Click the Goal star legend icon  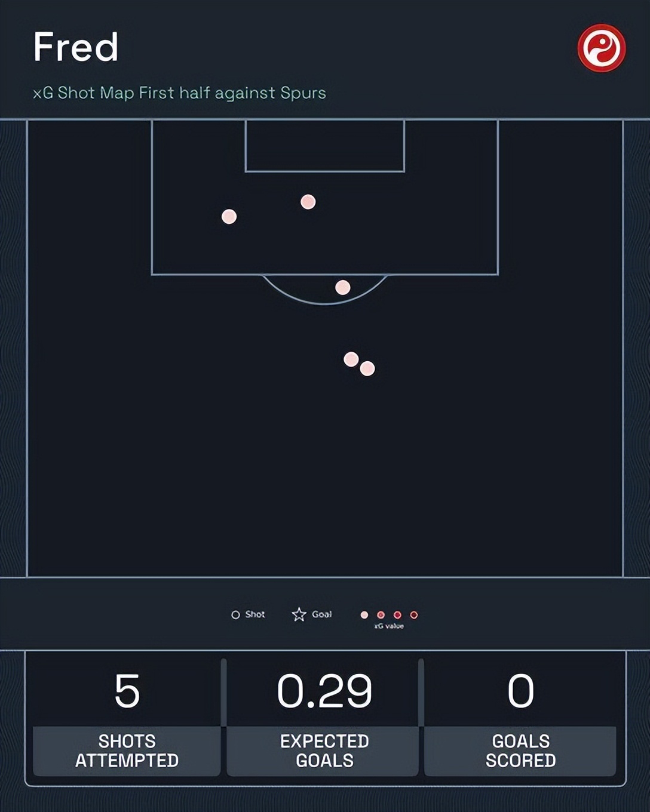tap(299, 614)
